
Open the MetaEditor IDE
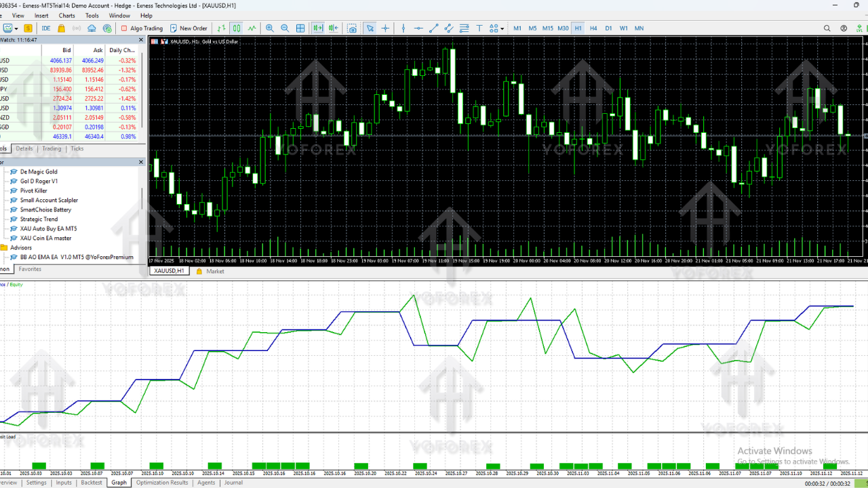click(45, 28)
